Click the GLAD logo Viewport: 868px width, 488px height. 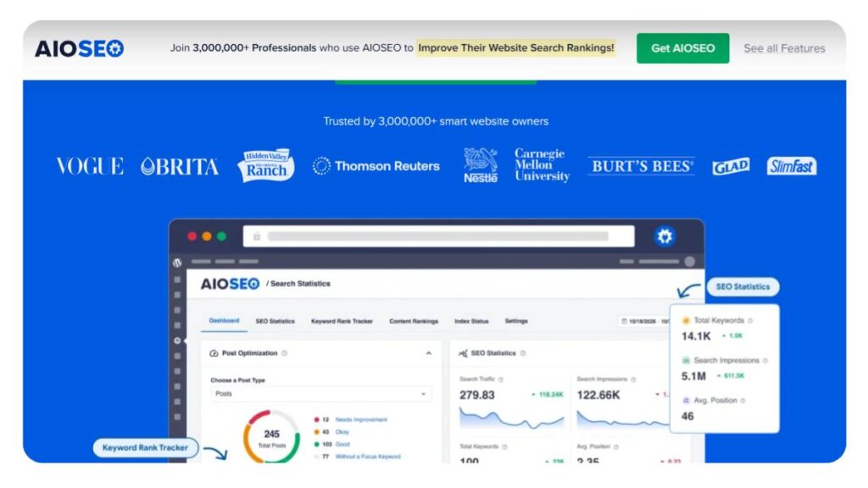click(731, 166)
